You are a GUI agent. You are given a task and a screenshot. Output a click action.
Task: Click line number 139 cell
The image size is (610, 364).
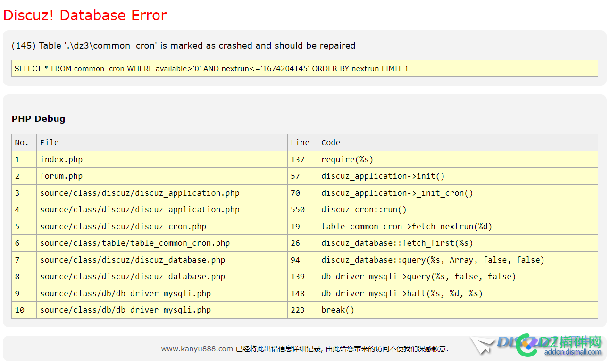tap(302, 276)
